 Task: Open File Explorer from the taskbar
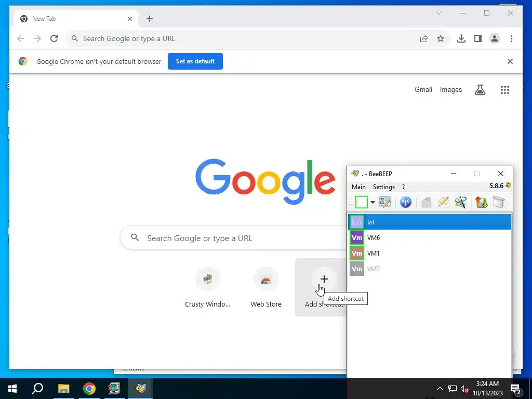coord(63,389)
